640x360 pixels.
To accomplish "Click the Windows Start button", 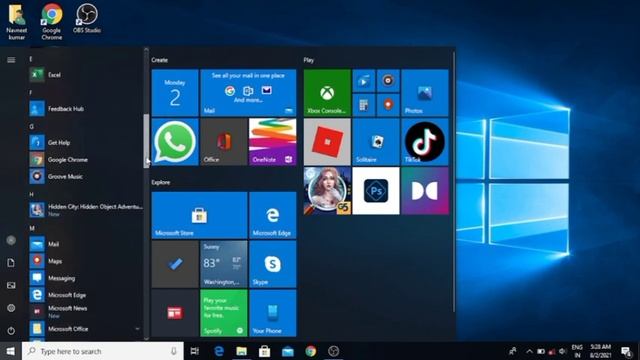I will pyautogui.click(x=11, y=351).
